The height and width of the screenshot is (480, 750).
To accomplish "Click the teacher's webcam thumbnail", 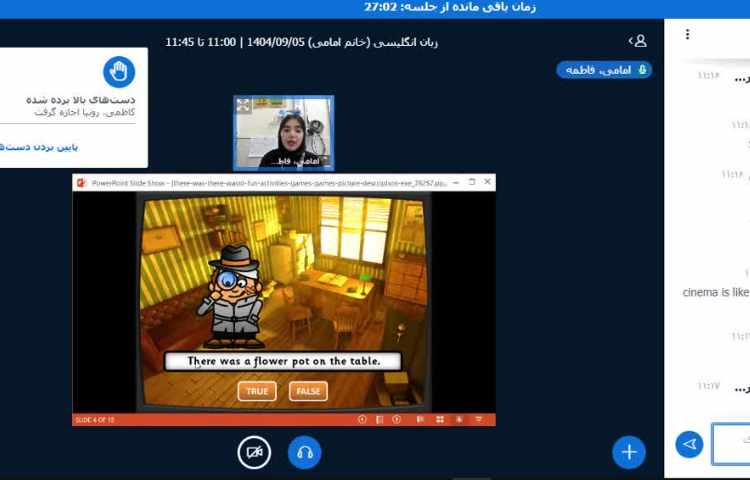I will (x=284, y=132).
